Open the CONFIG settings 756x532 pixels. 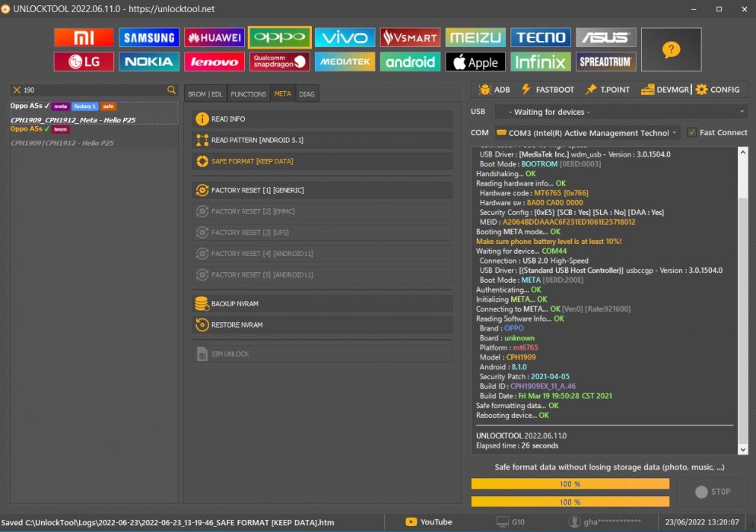(717, 90)
